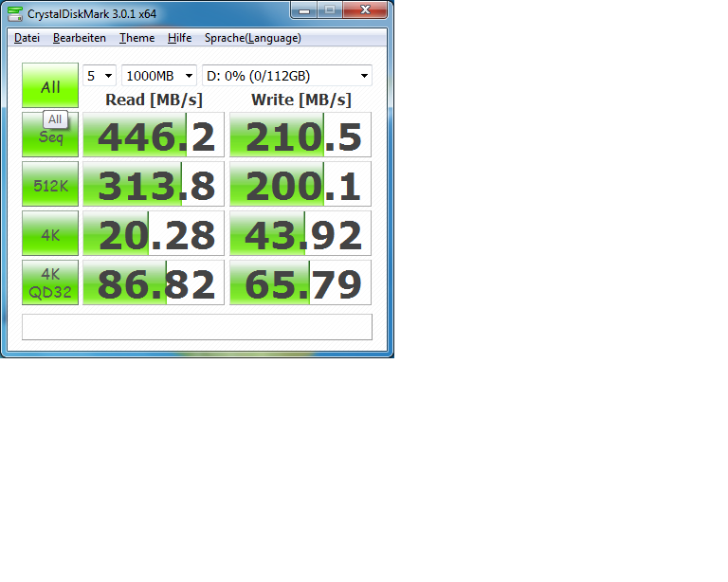Start all benchmarks with the All button
The height and width of the screenshot is (582, 728).
(x=50, y=85)
